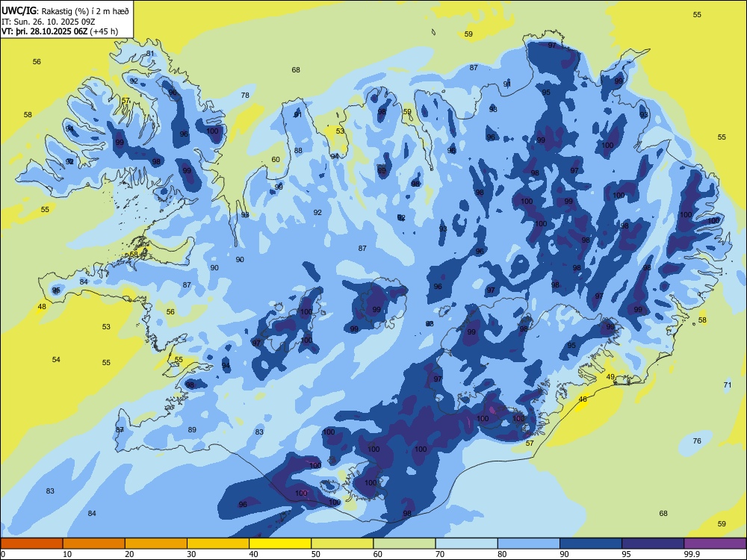Click the humidity value '48' on the map
This screenshot has height=560, width=747.
[x=42, y=307]
